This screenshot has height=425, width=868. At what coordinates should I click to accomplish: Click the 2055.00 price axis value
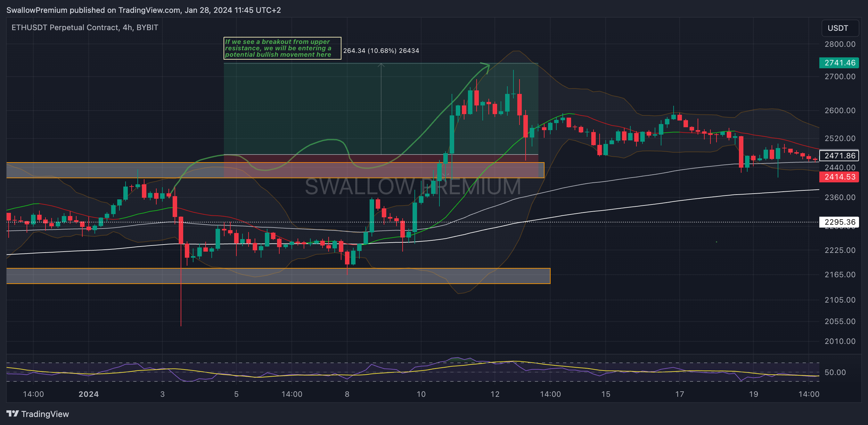tap(840, 321)
